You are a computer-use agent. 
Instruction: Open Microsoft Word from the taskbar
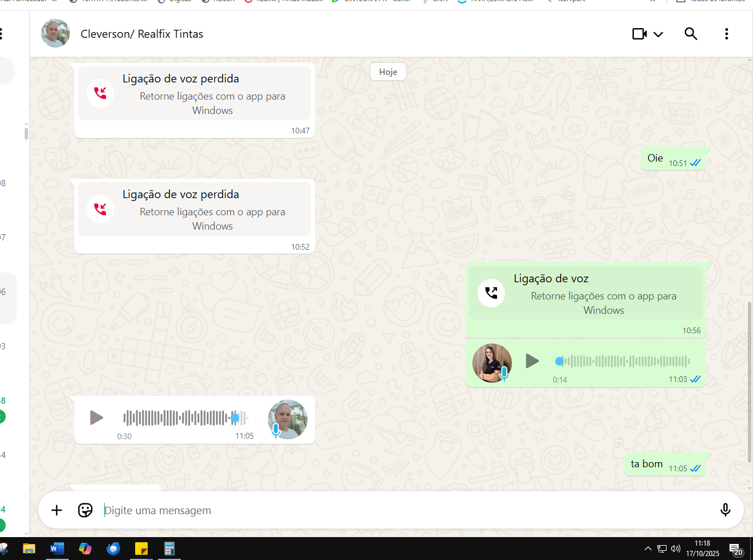pyautogui.click(x=57, y=549)
